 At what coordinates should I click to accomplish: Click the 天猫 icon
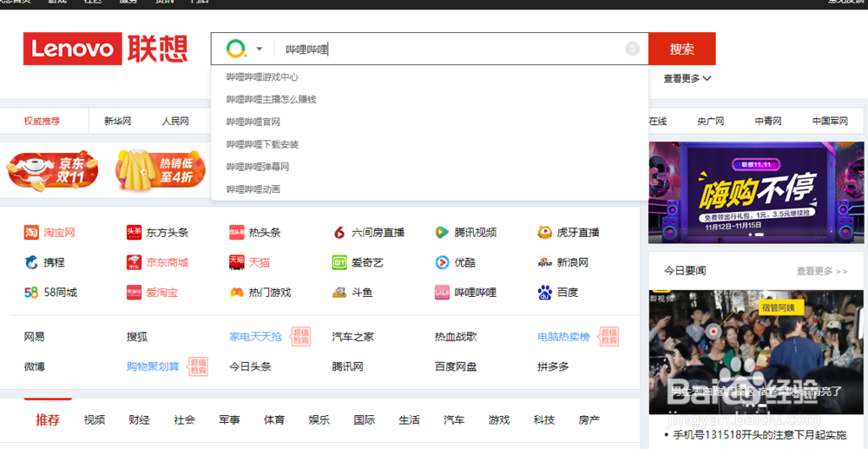[x=236, y=262]
